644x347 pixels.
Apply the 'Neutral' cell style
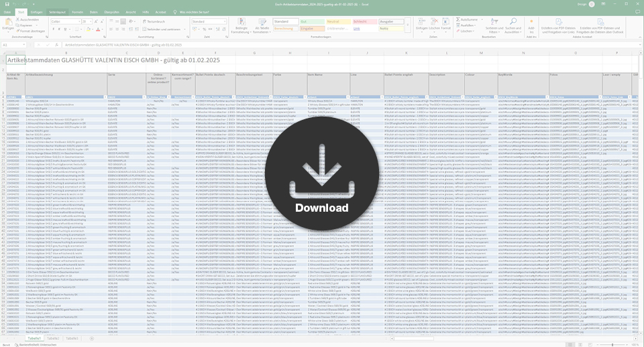pos(338,21)
